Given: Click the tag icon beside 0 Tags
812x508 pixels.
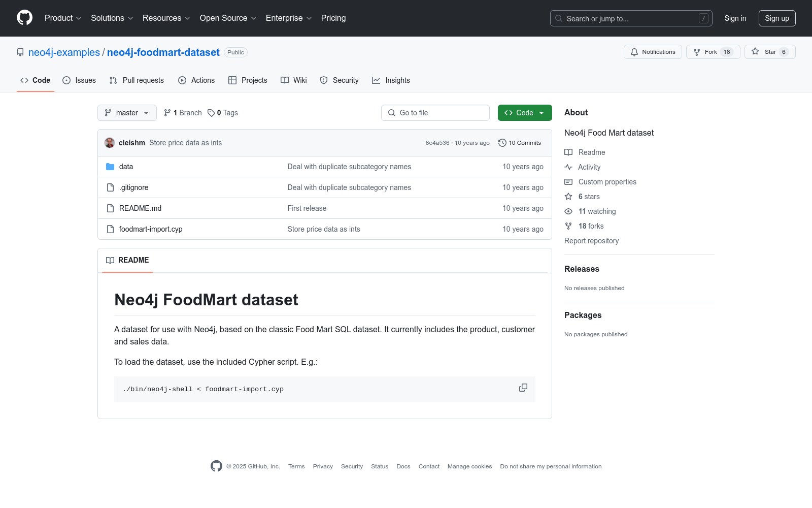Looking at the screenshot, I should point(211,113).
